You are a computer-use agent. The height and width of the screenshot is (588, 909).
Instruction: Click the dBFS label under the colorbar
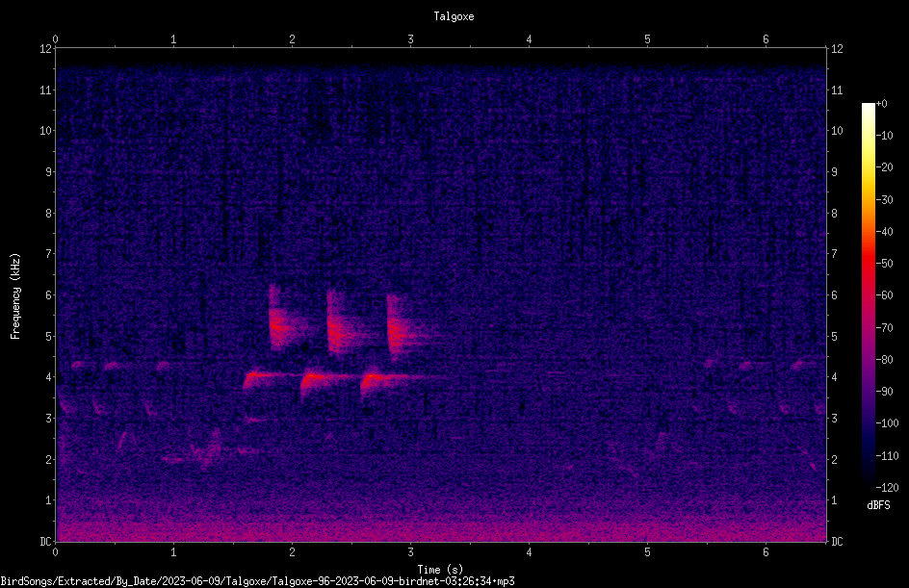(878, 505)
